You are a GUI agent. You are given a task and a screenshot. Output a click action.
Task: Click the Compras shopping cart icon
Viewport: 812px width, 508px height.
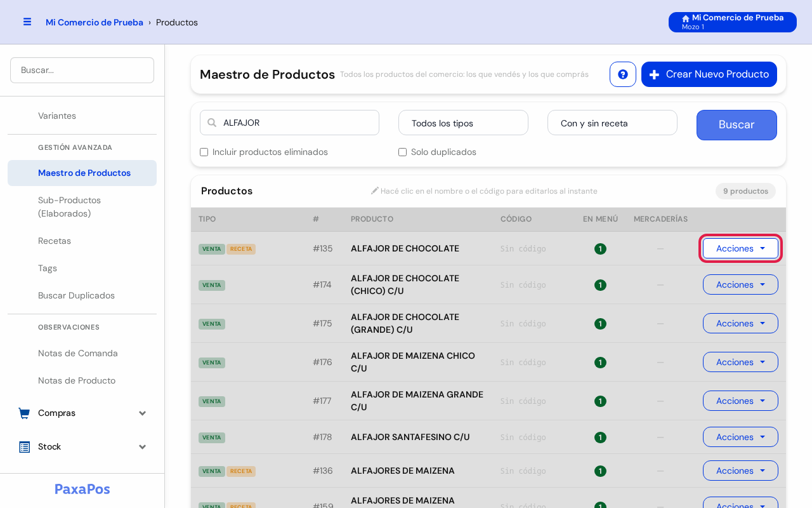24,413
